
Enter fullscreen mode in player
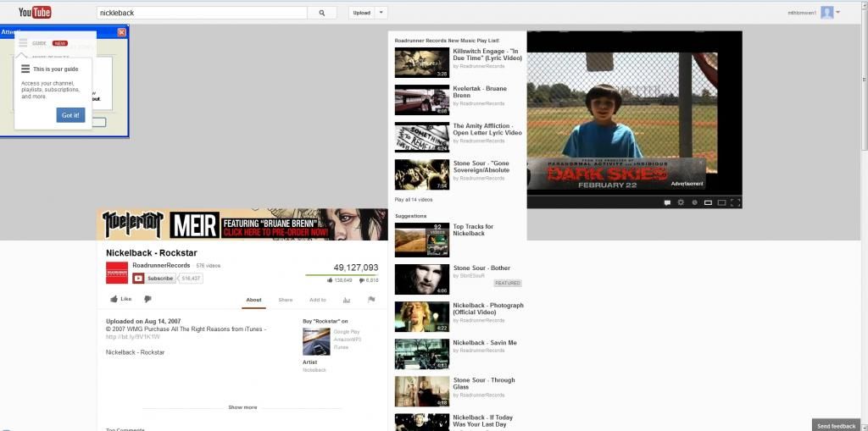point(735,203)
